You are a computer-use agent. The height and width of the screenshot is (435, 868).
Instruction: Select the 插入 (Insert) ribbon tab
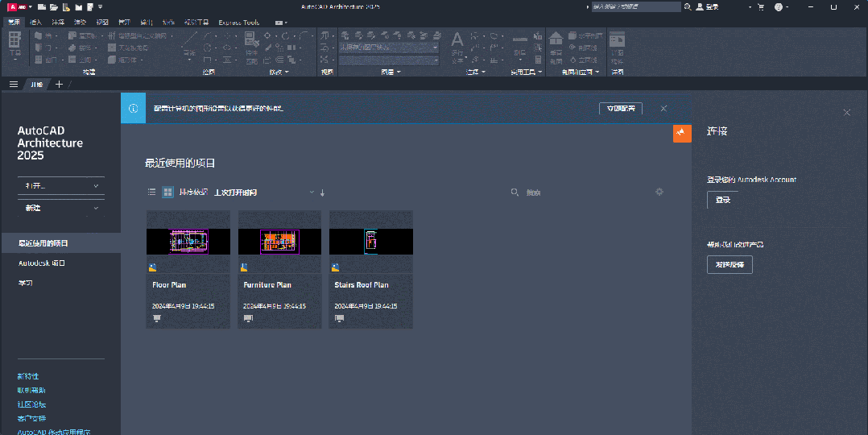pyautogui.click(x=36, y=23)
